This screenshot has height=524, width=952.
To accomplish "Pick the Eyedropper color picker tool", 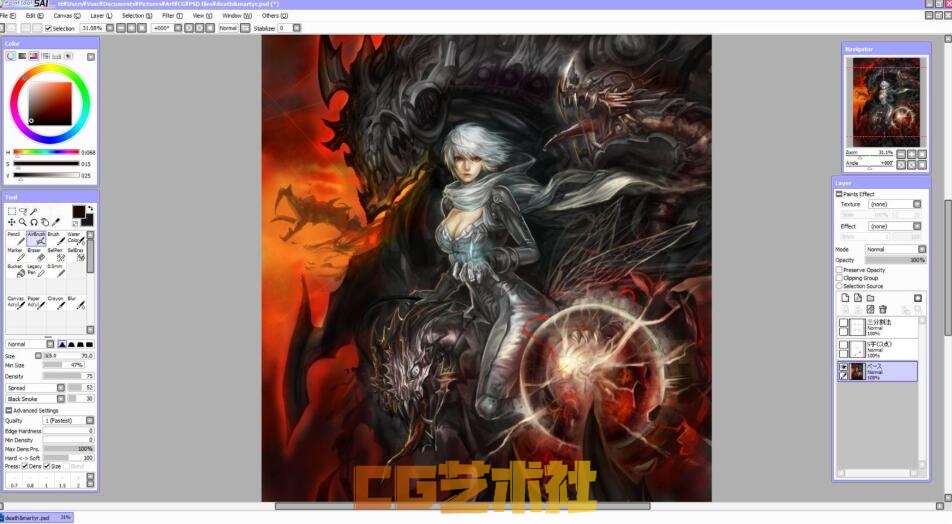I will click(x=56, y=222).
